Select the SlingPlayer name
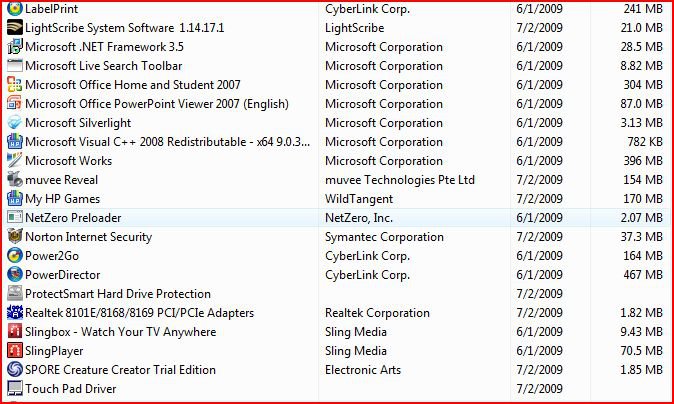Screen dimensions: 674x404 (x=54, y=351)
